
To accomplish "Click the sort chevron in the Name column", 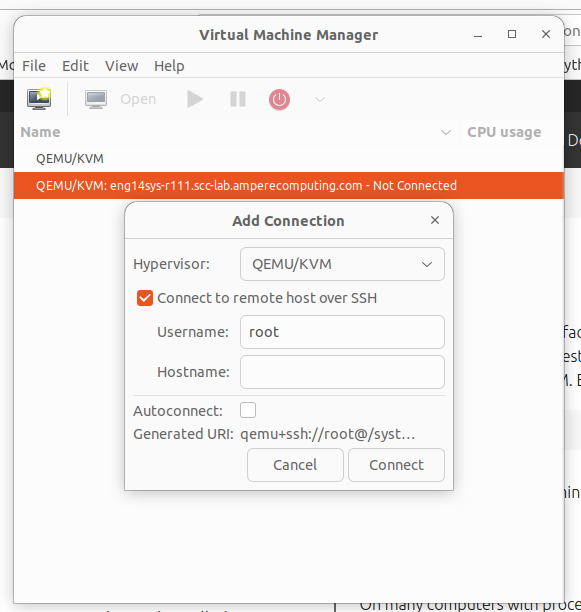I will coord(446,132).
